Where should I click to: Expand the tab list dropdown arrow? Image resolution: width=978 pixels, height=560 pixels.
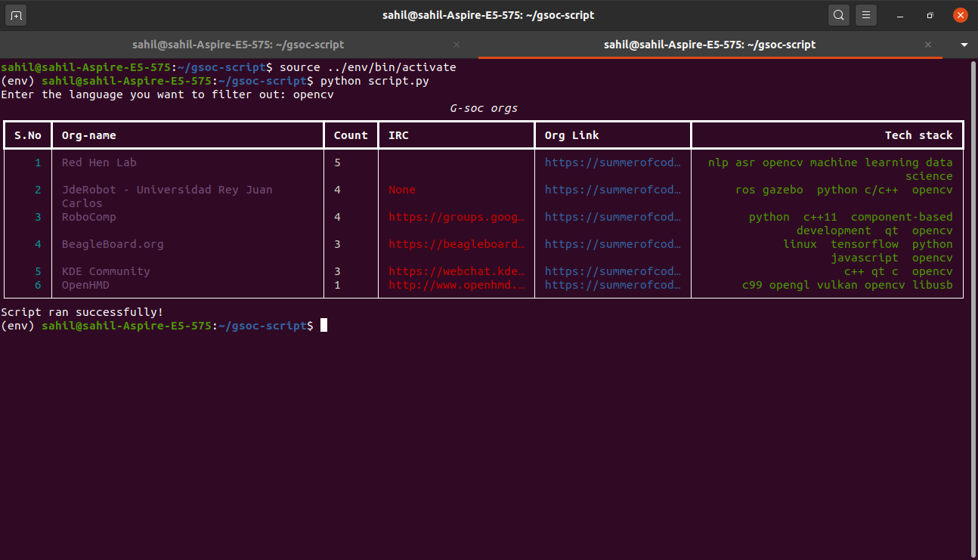coord(964,45)
